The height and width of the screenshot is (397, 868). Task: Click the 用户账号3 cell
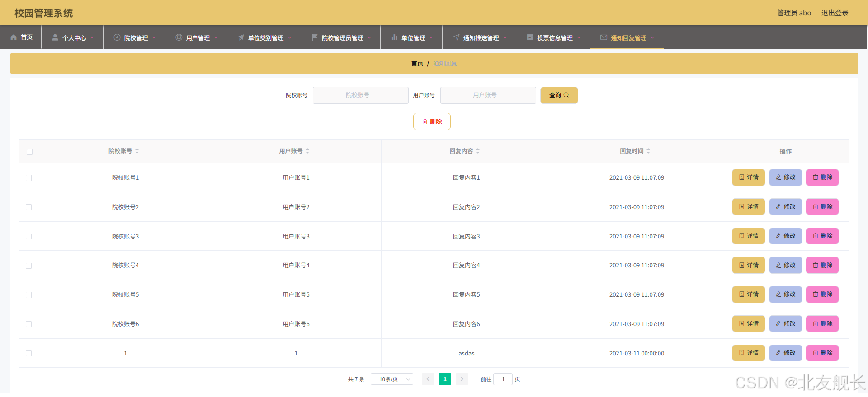click(296, 237)
